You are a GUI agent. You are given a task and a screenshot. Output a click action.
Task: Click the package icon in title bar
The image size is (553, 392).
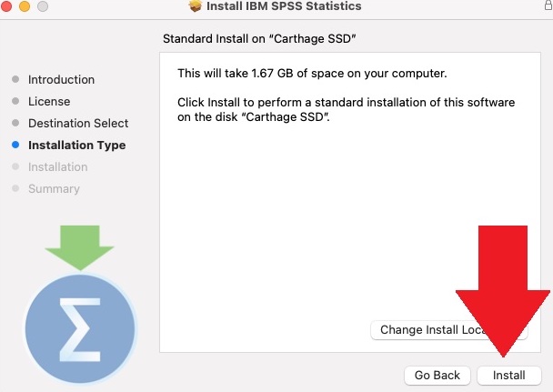(x=195, y=6)
